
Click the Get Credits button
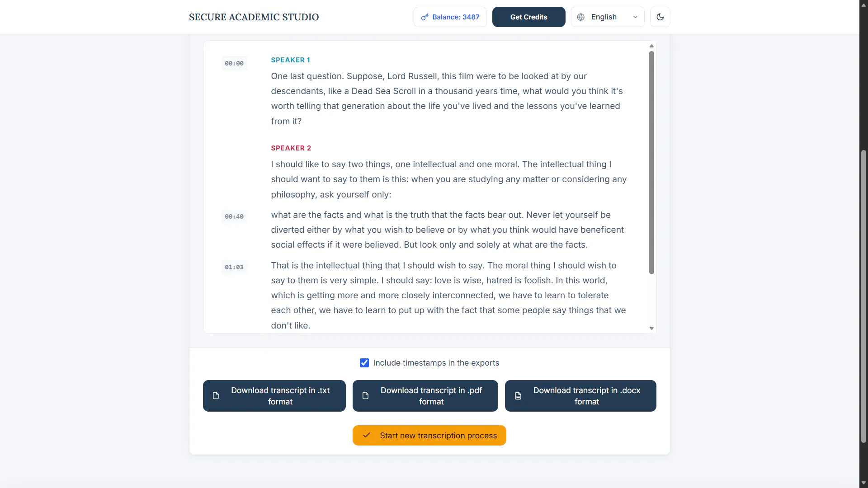528,17
